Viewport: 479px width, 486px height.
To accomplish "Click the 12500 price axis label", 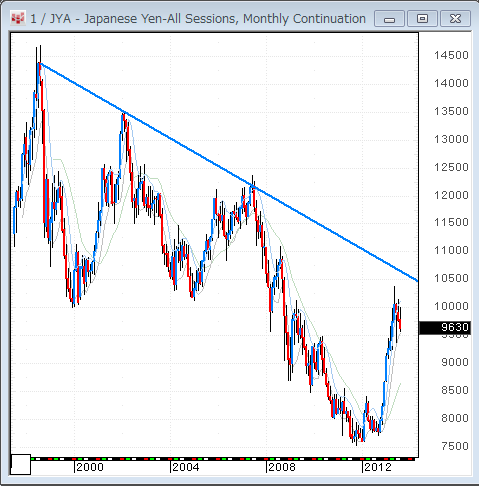I will 451,167.
